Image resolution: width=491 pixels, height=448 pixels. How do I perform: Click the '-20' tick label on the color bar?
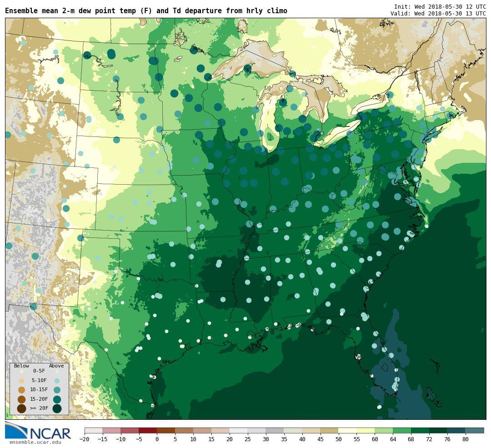pyautogui.click(x=85, y=439)
